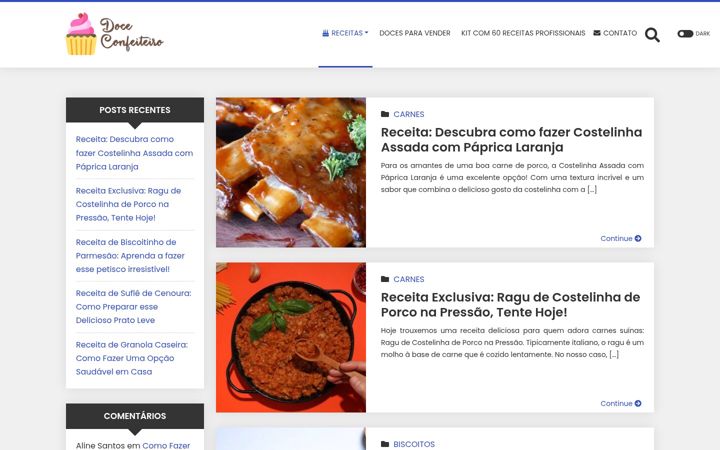Click the Doce Confeiteiro cupcake logo
Image resolution: width=720 pixels, height=450 pixels.
click(114, 34)
